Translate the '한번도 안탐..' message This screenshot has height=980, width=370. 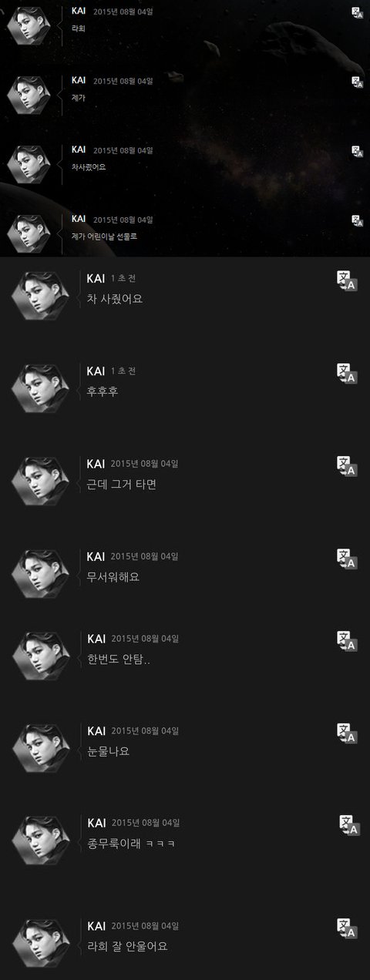coord(347,641)
